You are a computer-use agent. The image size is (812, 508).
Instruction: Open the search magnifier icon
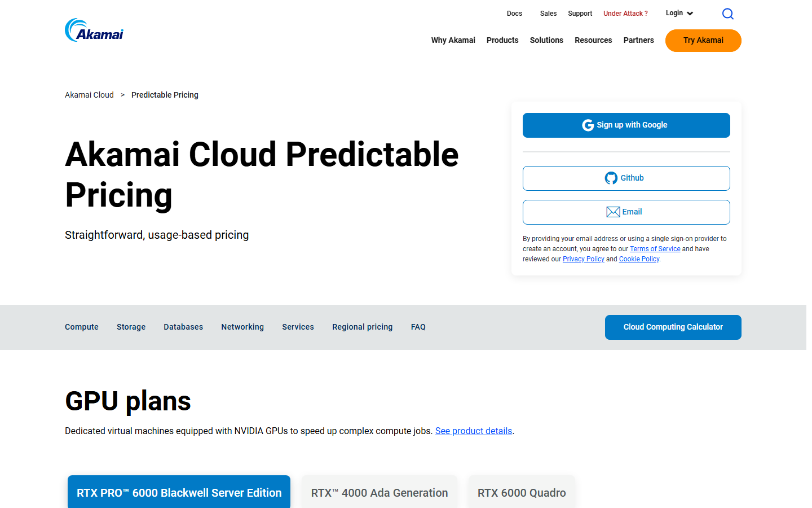coord(728,14)
